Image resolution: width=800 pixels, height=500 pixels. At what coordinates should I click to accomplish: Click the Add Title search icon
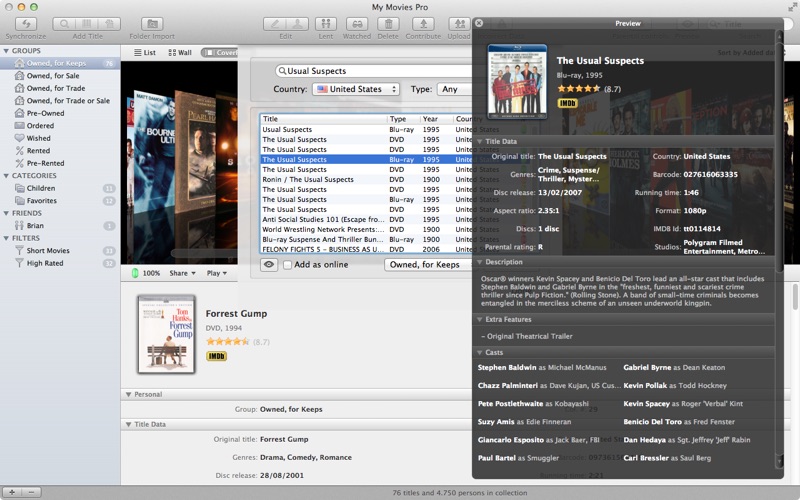64,24
